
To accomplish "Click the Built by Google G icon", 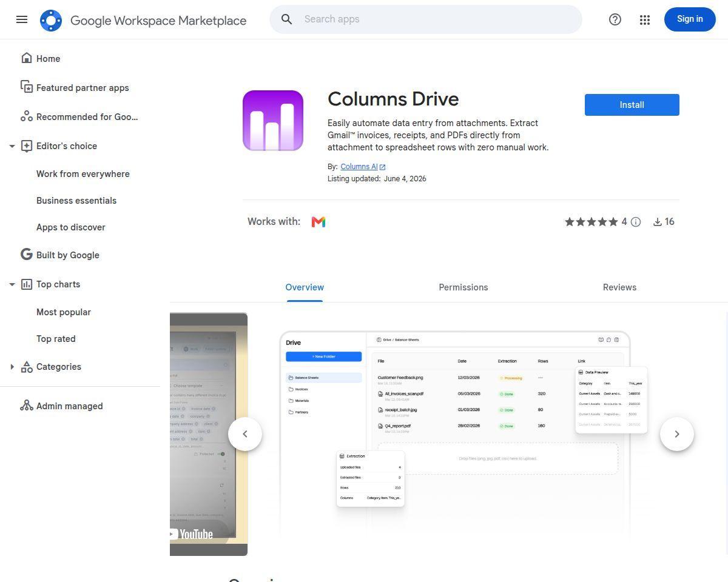I will (x=27, y=255).
